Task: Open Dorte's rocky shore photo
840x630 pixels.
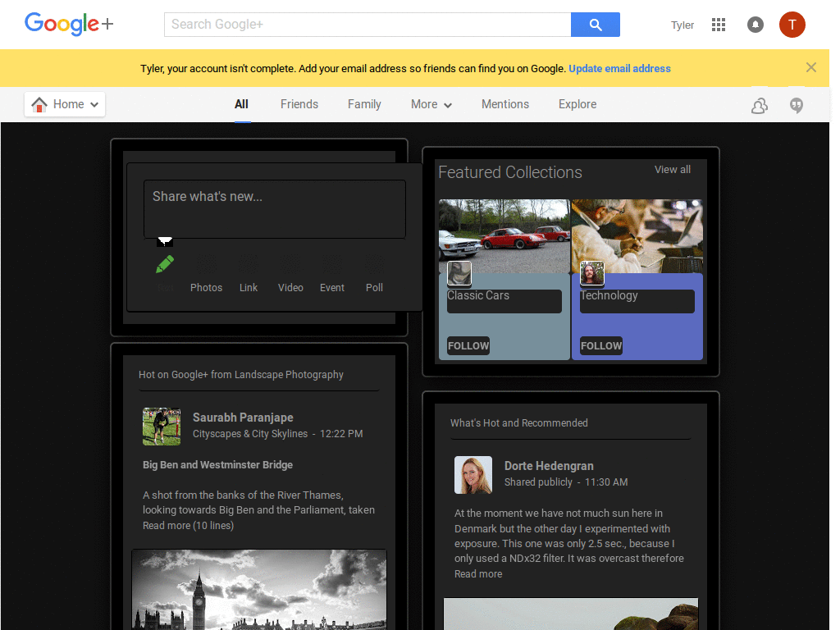Action: tap(571, 614)
